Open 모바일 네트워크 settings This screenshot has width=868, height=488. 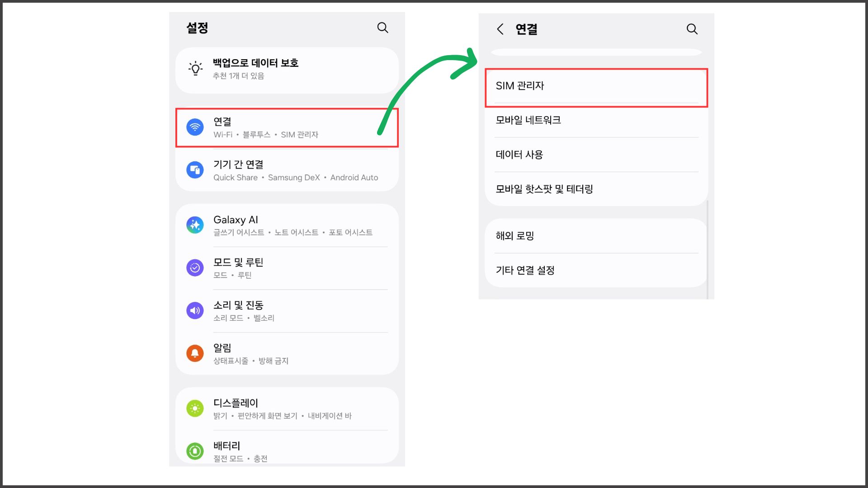596,120
